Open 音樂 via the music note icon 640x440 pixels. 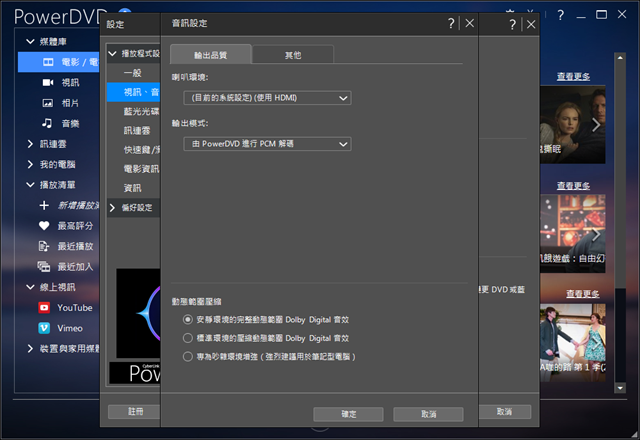point(47,123)
